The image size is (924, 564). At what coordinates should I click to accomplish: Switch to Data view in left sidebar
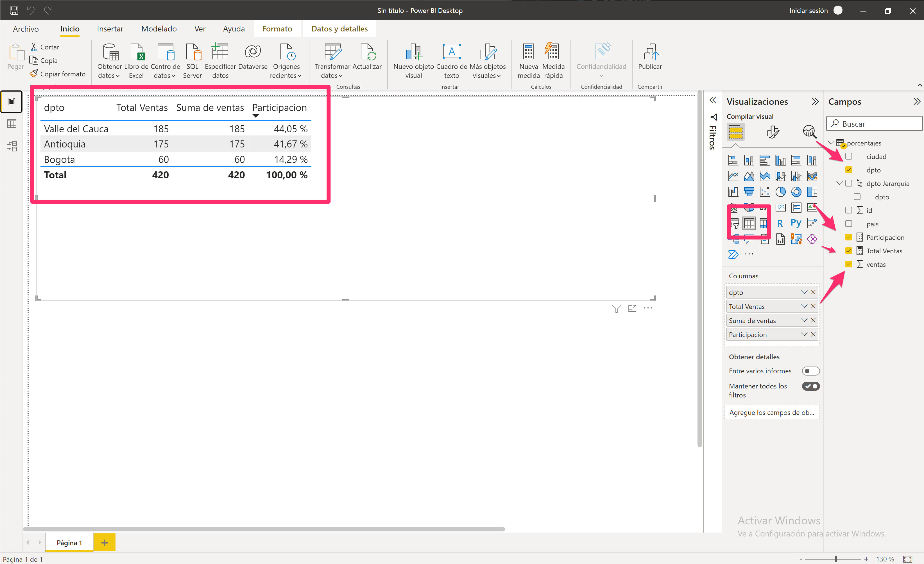(x=12, y=124)
